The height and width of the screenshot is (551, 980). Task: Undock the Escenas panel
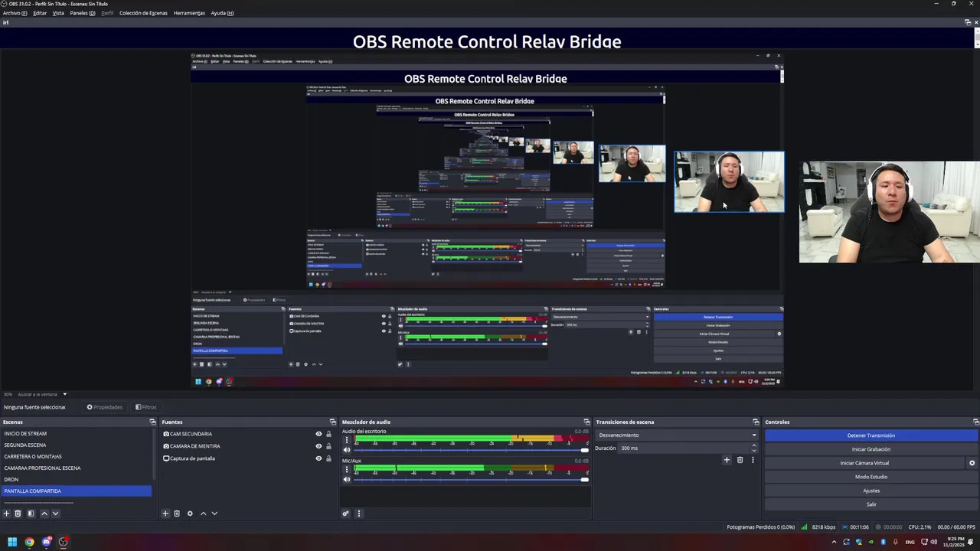coord(152,422)
